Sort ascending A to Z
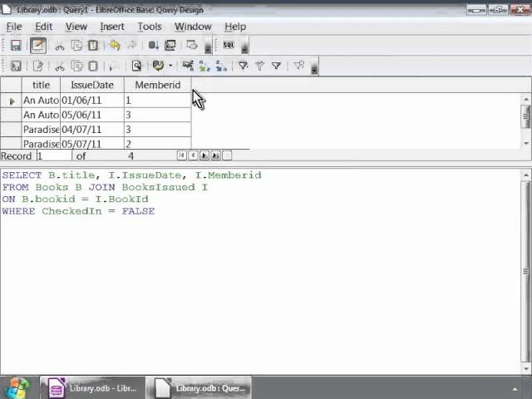Viewport: 532px width, 399px height. 204,66
